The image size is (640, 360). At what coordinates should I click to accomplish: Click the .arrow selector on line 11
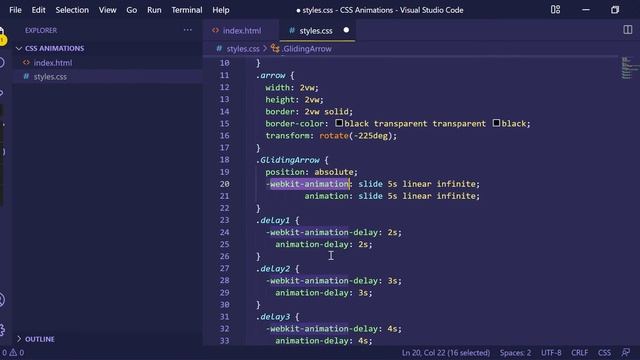(x=271, y=75)
